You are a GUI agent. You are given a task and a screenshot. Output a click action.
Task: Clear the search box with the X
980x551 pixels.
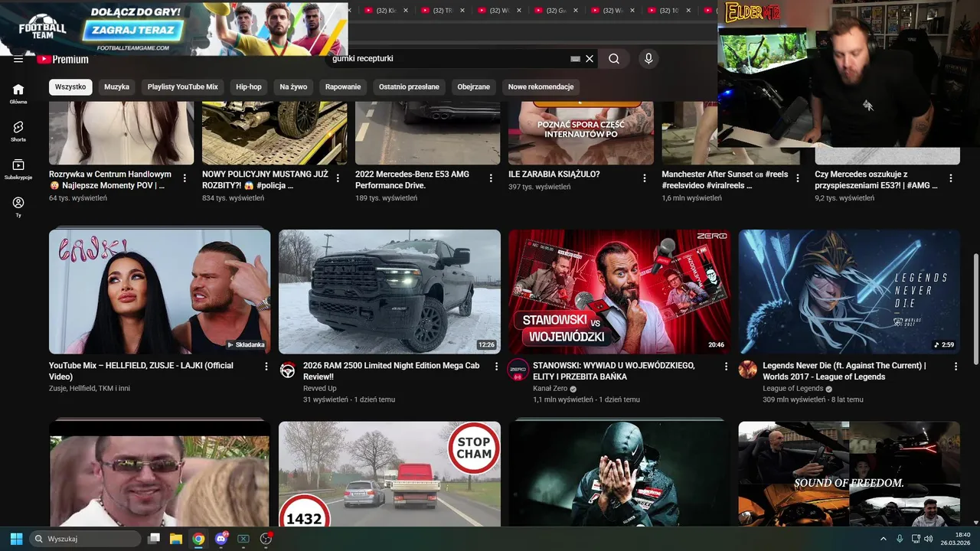pyautogui.click(x=590, y=59)
